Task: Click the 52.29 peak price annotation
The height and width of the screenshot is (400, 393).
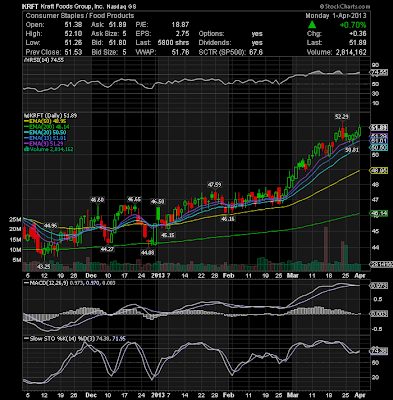Action: tap(342, 116)
